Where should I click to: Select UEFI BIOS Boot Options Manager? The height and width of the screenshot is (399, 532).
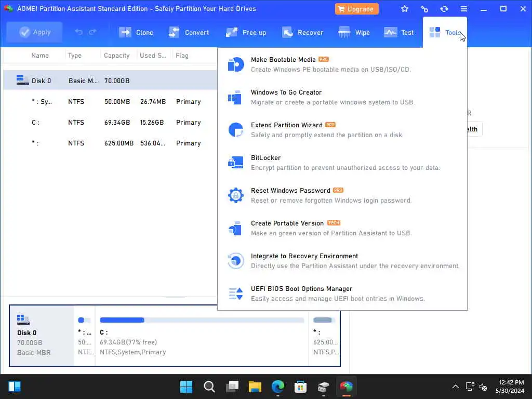pos(342,294)
